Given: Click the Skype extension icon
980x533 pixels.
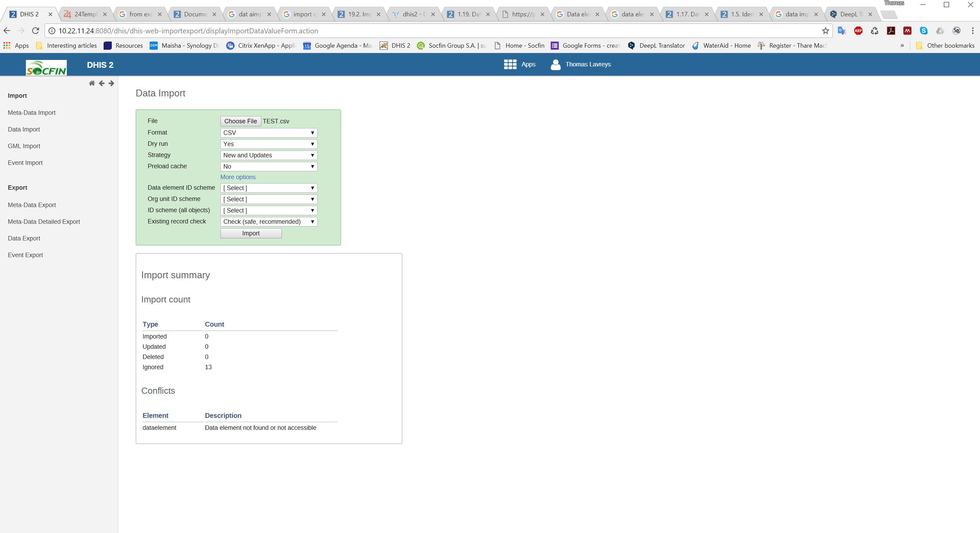Looking at the screenshot, I should tap(923, 31).
